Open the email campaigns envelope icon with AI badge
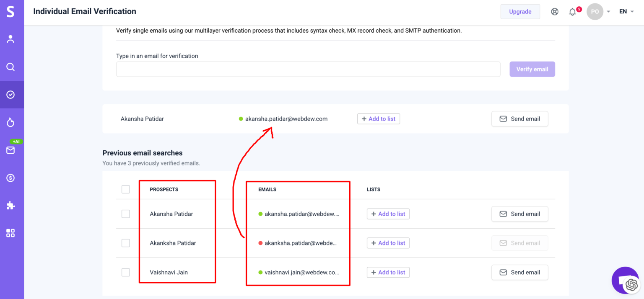 (10, 150)
